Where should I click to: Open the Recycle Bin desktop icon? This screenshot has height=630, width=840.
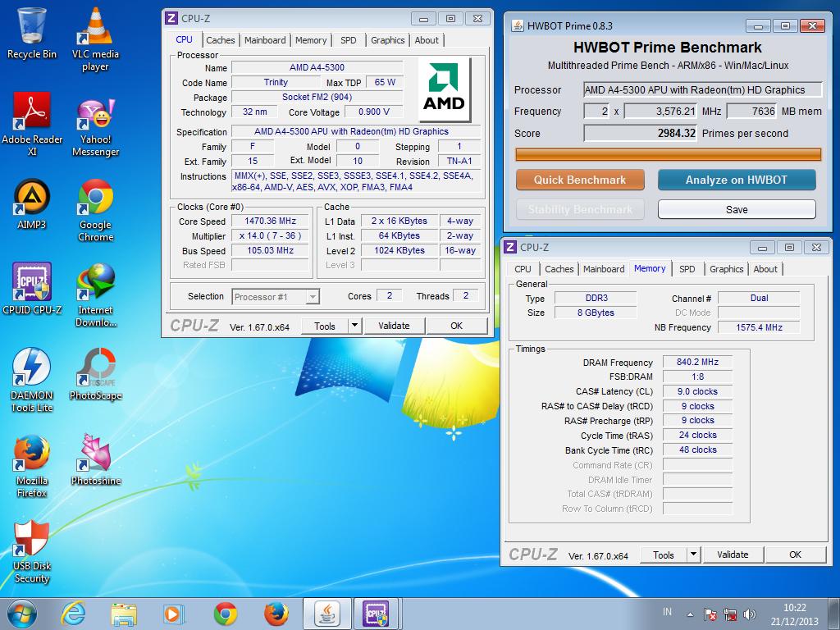point(32,33)
